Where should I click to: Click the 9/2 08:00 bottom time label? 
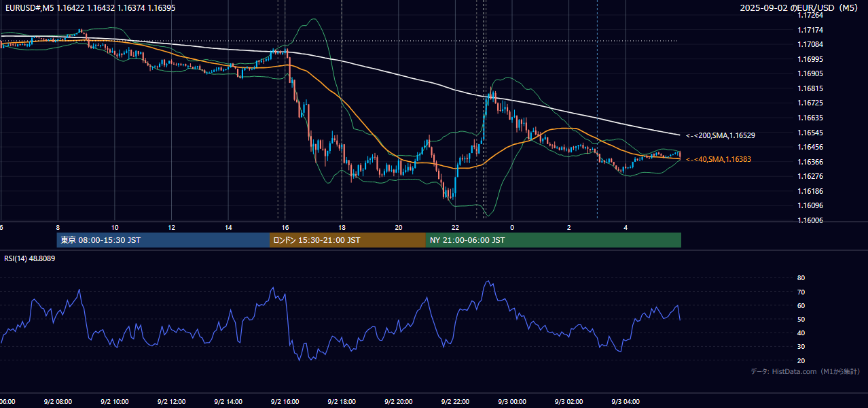[x=58, y=402]
